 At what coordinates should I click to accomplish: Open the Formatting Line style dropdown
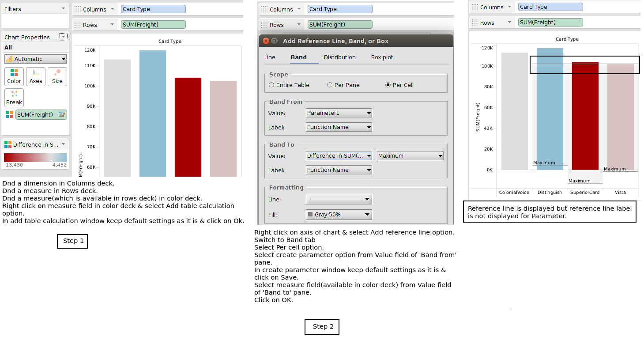coord(339,199)
